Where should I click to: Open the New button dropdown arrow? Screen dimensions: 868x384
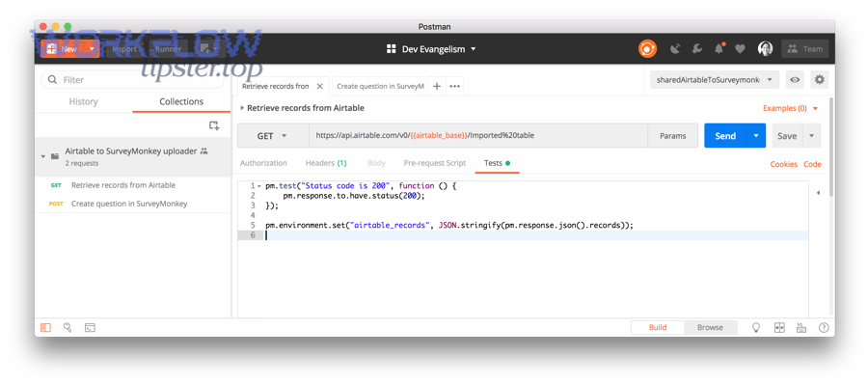[x=92, y=49]
